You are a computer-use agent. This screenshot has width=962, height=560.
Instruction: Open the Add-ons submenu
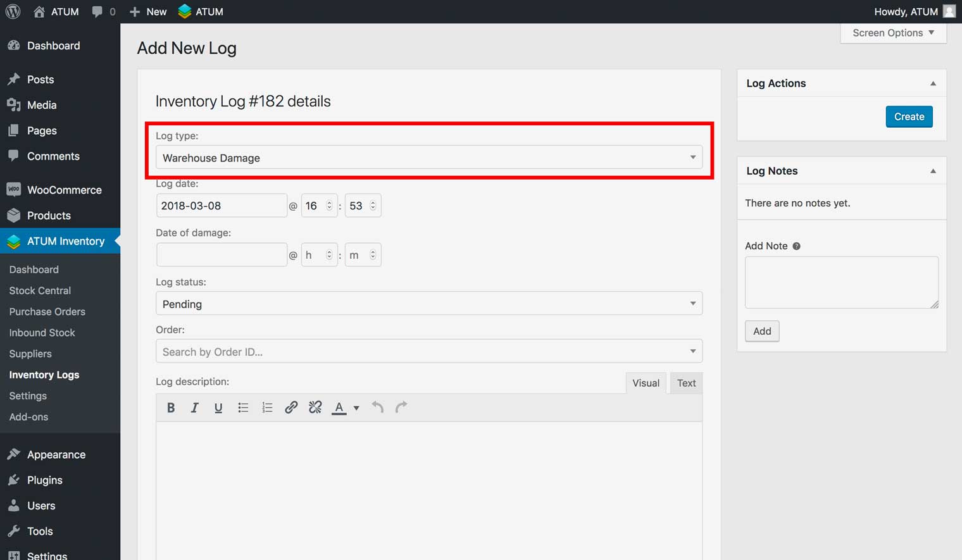[28, 417]
